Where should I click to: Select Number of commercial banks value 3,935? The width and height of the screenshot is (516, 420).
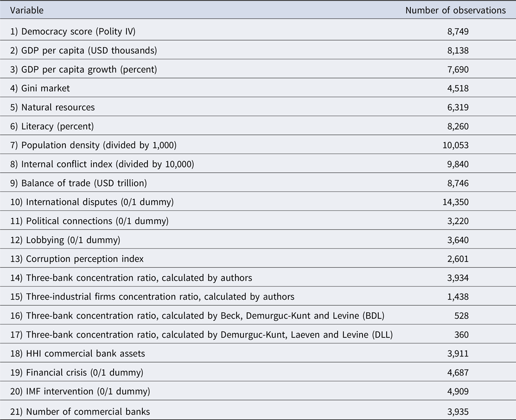(458, 412)
